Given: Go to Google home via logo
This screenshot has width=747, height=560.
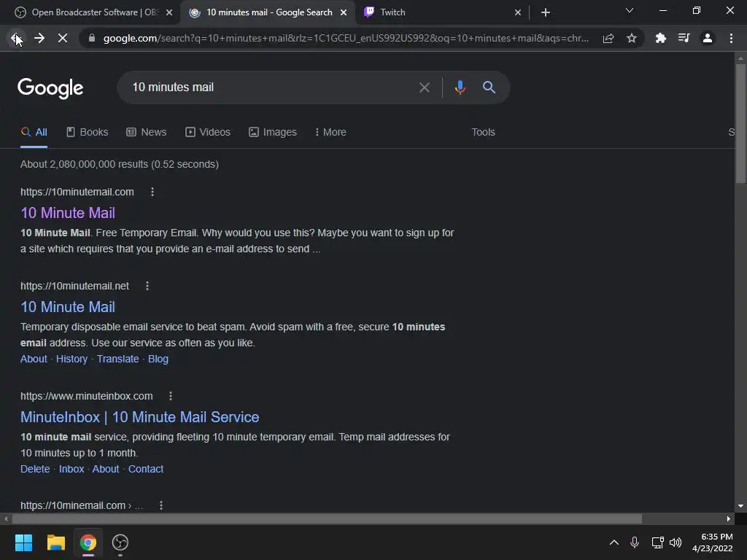Looking at the screenshot, I should [x=50, y=88].
